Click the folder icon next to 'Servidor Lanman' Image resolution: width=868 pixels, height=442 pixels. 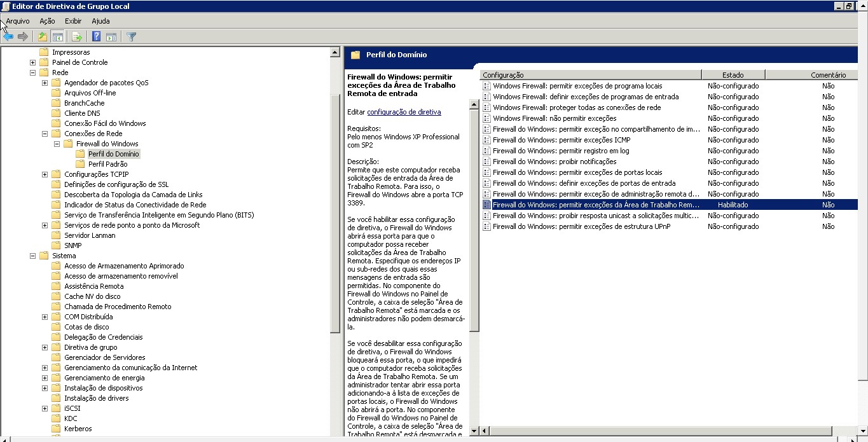[56, 235]
